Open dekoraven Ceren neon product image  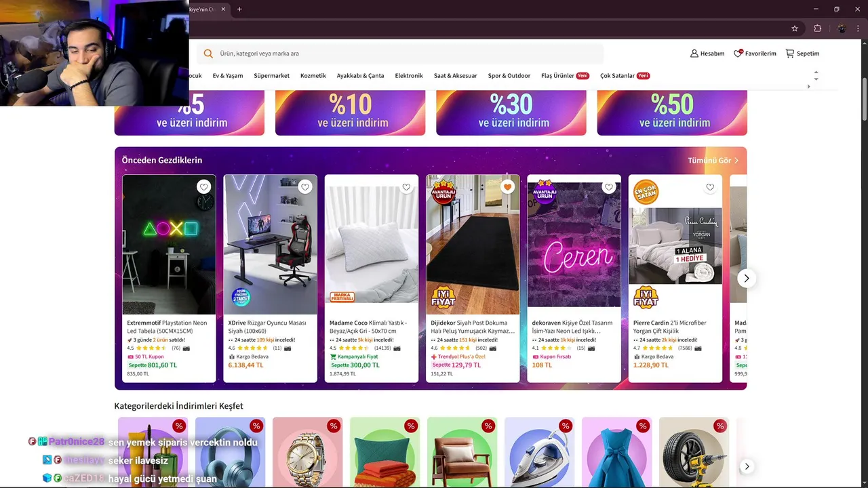tap(574, 245)
